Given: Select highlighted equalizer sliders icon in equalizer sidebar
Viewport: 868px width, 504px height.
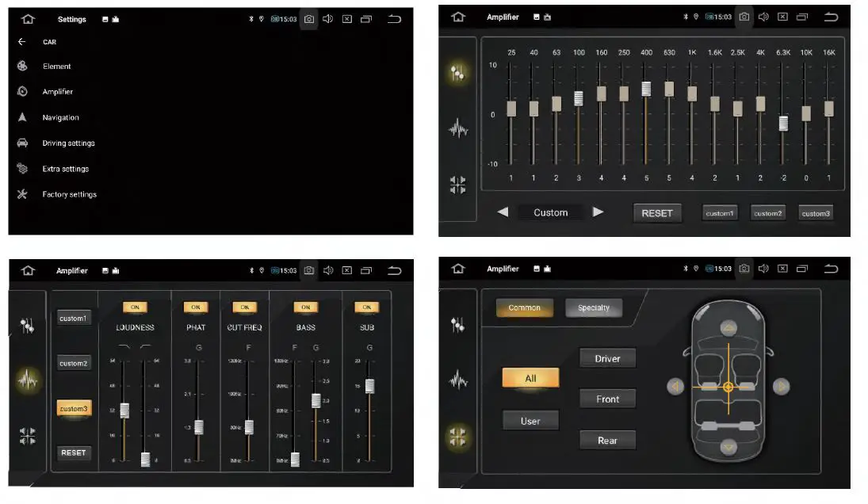Looking at the screenshot, I should (458, 72).
